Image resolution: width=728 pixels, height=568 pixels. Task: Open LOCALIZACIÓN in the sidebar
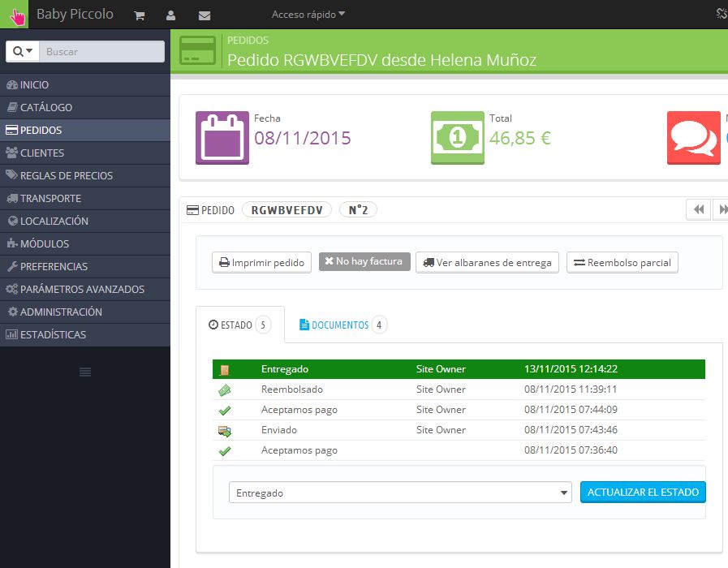85,222
